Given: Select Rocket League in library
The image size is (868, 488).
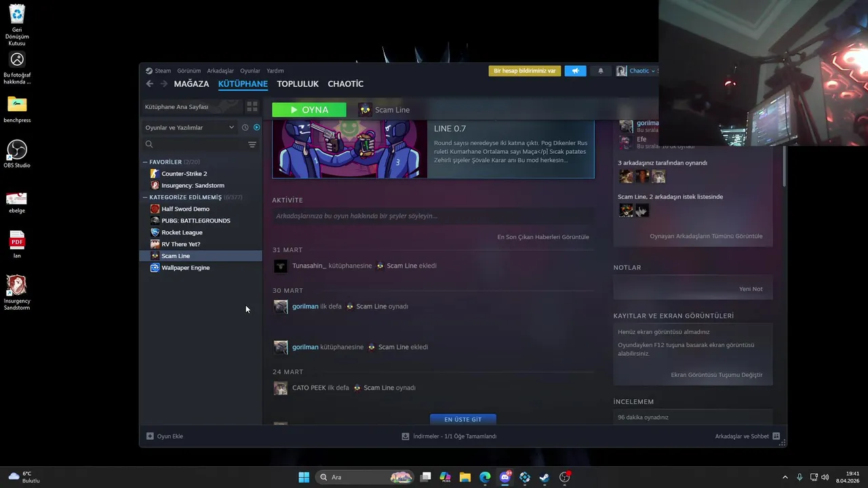Looking at the screenshot, I should pyautogui.click(x=182, y=232).
